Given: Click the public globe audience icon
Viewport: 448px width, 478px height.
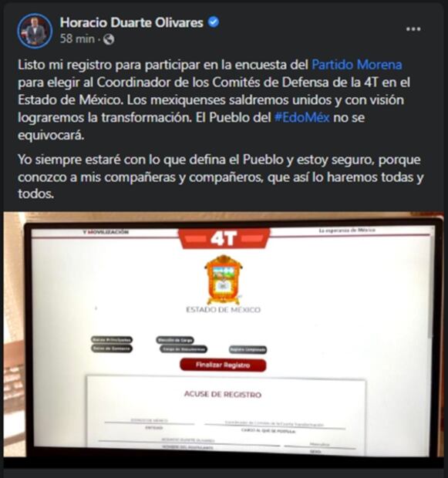Looking at the screenshot, I should (x=109, y=39).
